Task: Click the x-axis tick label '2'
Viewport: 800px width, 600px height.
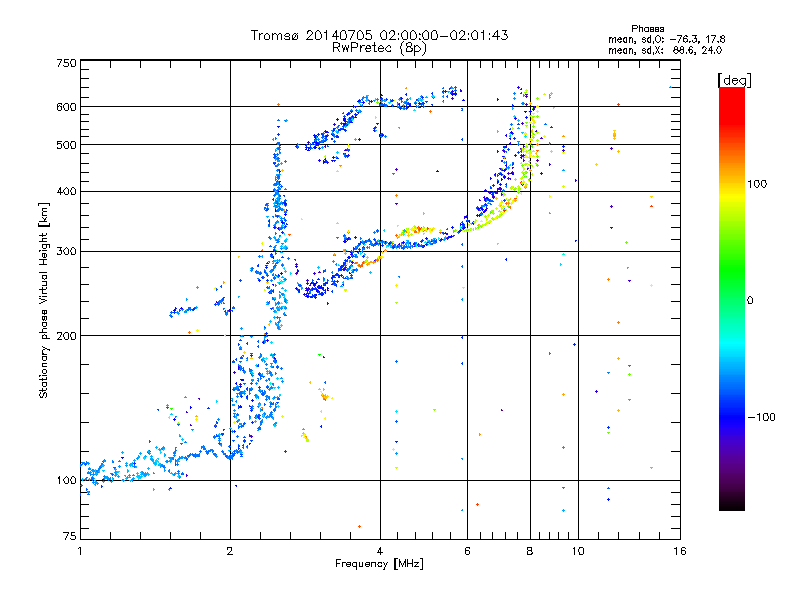Action: [x=230, y=551]
